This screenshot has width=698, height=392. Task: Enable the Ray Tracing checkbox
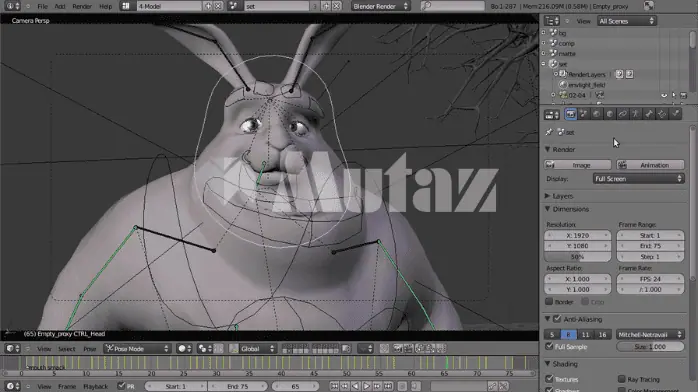pos(622,379)
